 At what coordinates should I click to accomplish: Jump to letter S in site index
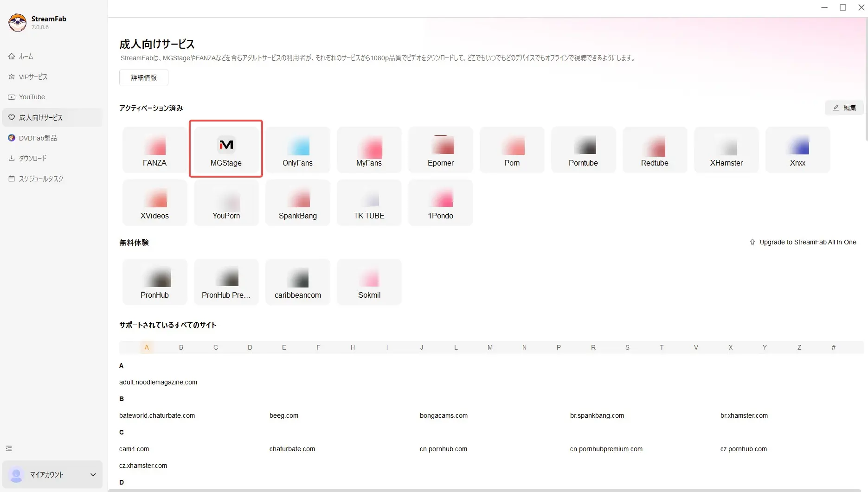(x=627, y=347)
